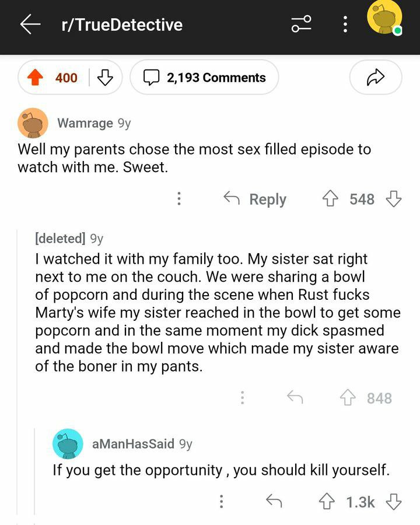Reply to aManHasSaid's comment

274,501
